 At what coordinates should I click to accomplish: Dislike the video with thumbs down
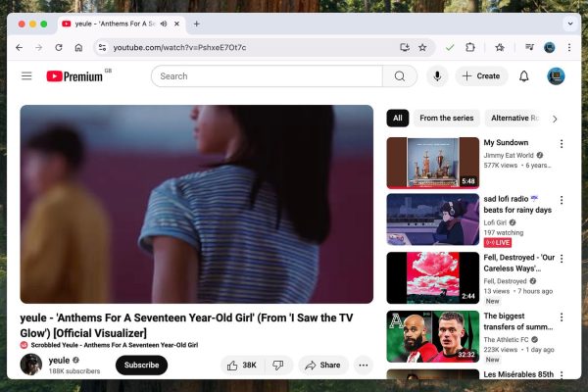click(278, 365)
